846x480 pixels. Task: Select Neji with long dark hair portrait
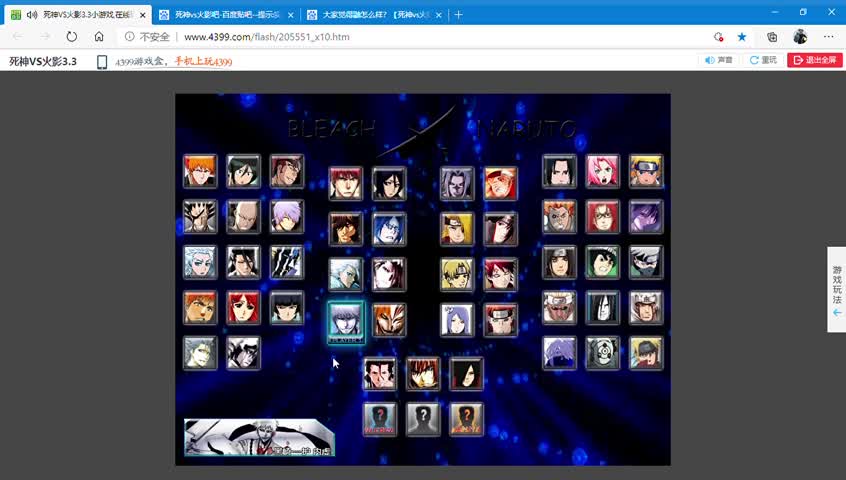(560, 262)
